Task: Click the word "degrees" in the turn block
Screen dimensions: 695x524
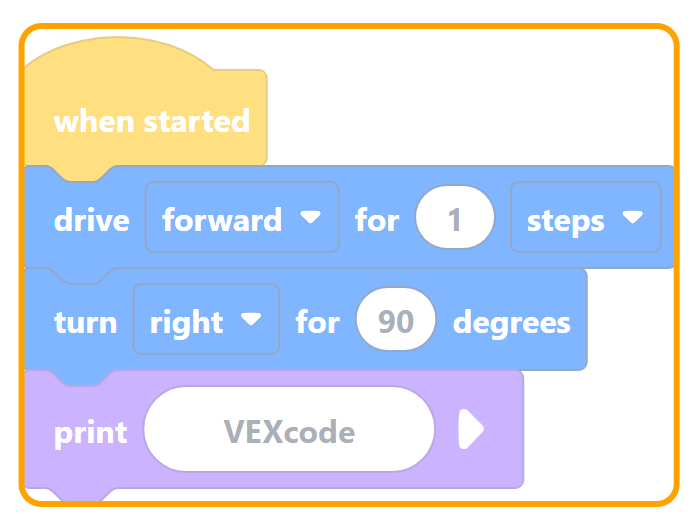Action: point(512,322)
